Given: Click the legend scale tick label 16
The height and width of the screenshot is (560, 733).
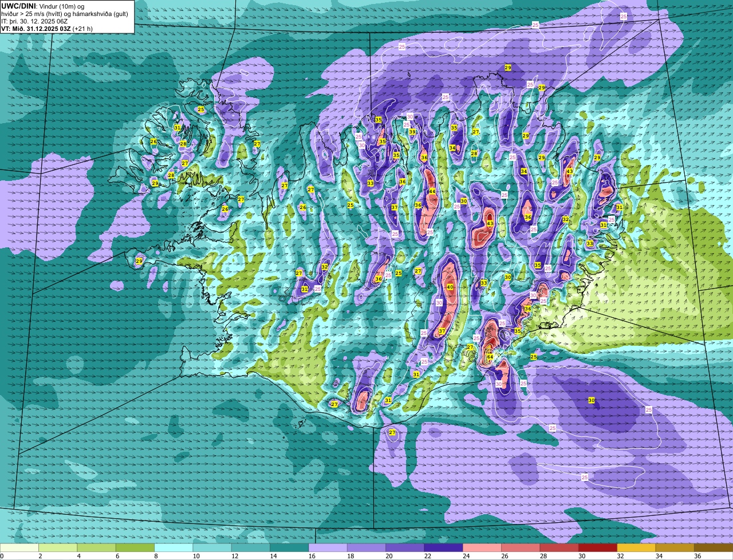Looking at the screenshot, I should pos(312,556).
